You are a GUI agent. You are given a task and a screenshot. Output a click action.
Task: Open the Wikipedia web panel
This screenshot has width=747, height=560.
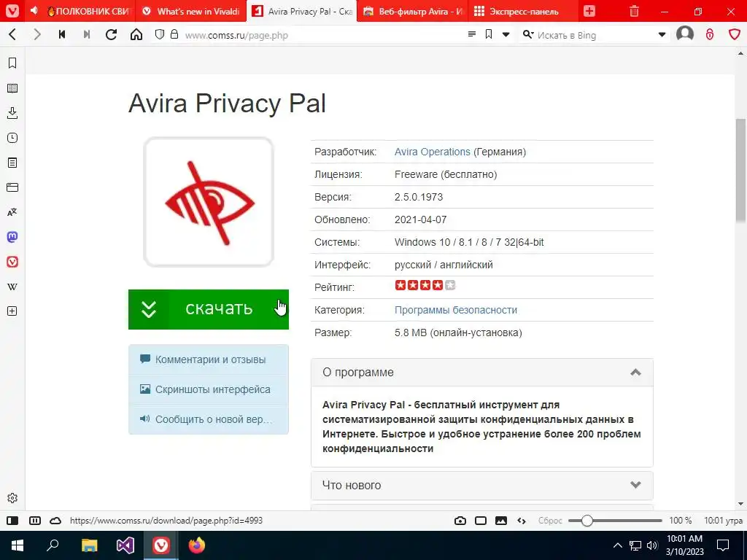[12, 287]
